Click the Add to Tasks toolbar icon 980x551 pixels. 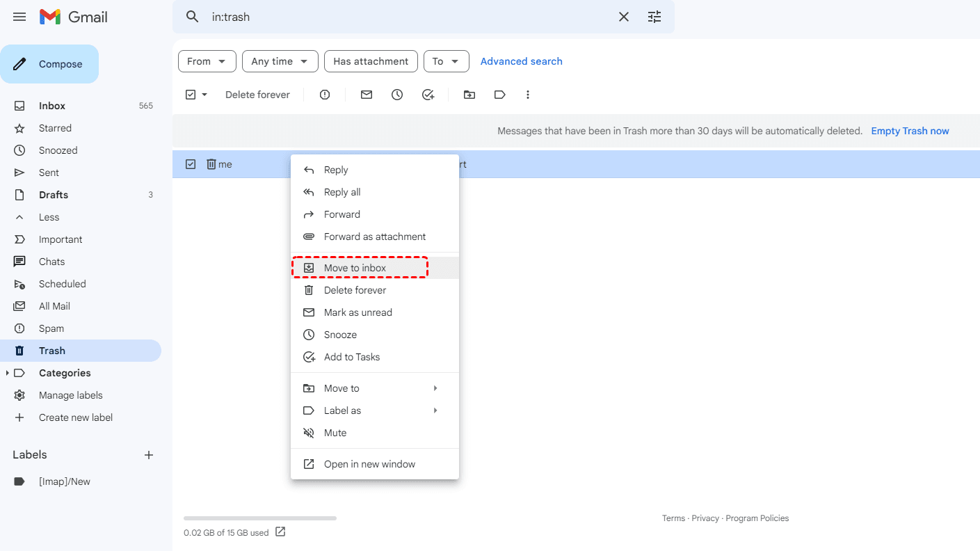pyautogui.click(x=428, y=95)
